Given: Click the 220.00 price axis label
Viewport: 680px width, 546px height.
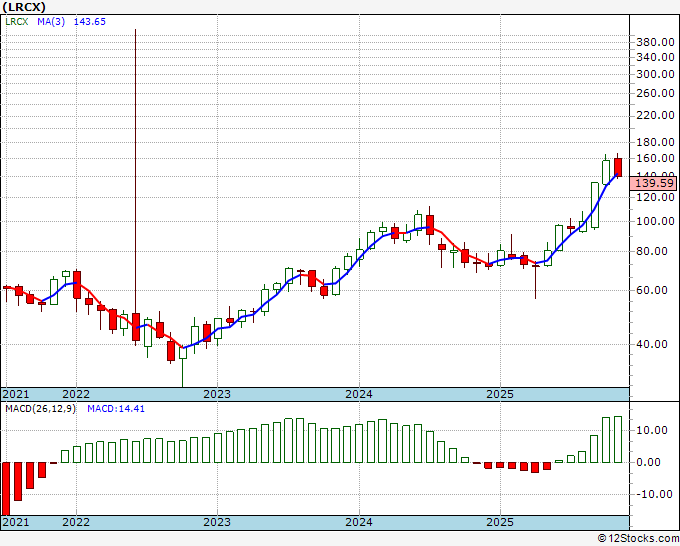Looking at the screenshot, I should click(655, 115).
